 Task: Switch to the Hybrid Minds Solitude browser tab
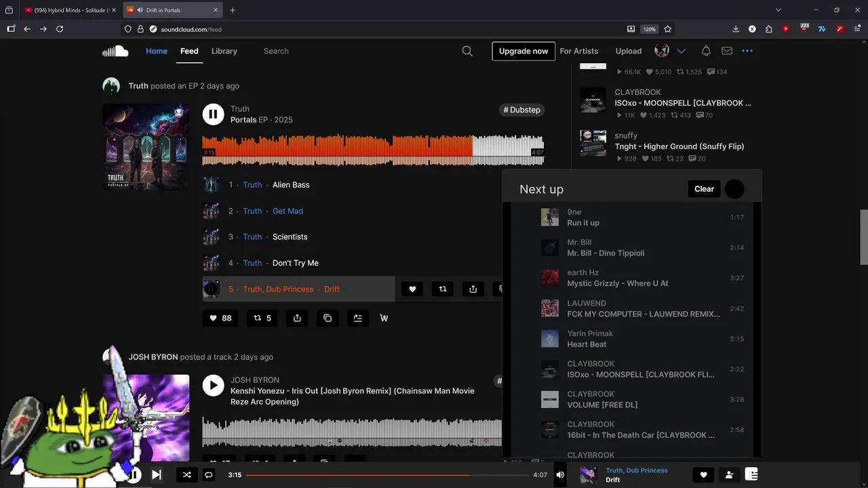pos(71,10)
